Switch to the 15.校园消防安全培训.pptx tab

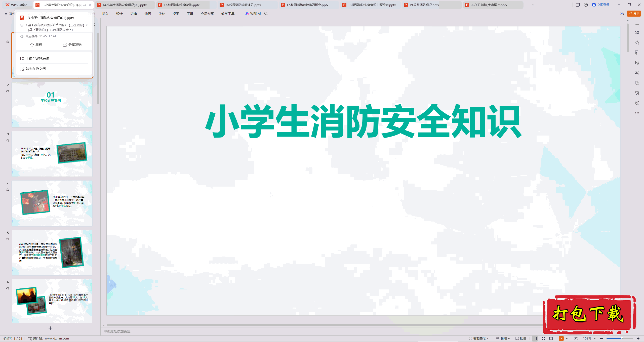tap(182, 5)
